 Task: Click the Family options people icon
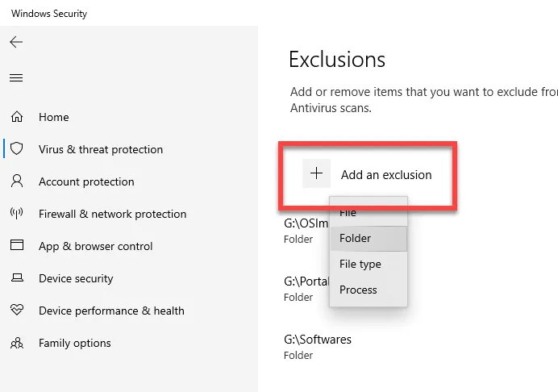point(17,343)
